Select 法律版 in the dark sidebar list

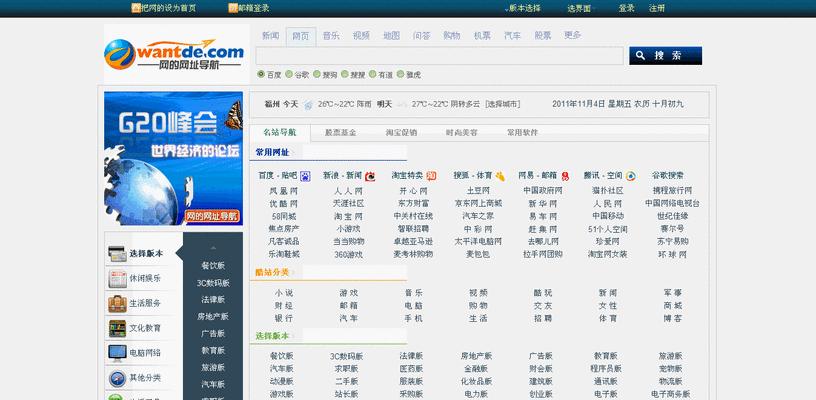[x=213, y=300]
